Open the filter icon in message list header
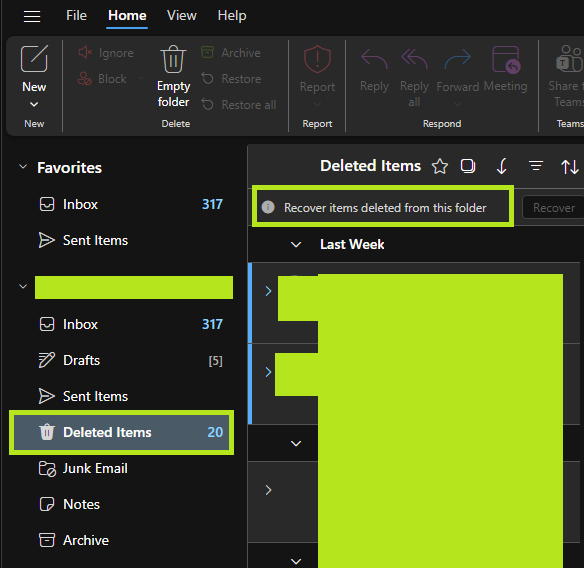 click(x=536, y=166)
